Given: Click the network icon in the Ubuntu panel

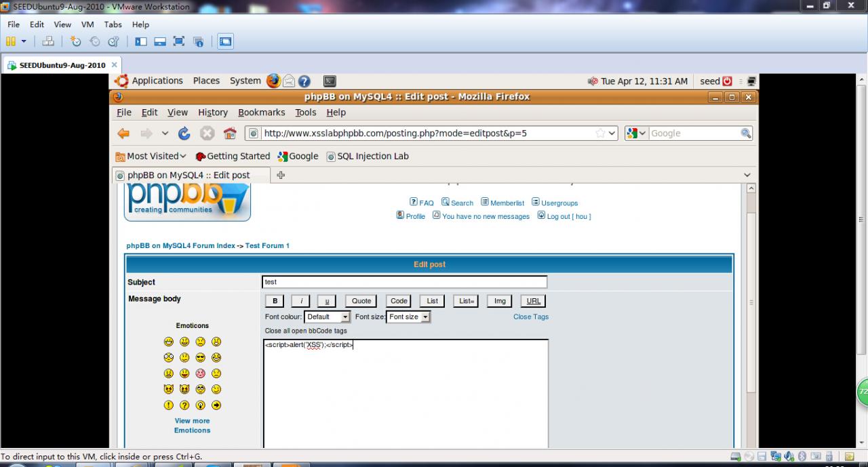Looking at the screenshot, I should [x=751, y=81].
